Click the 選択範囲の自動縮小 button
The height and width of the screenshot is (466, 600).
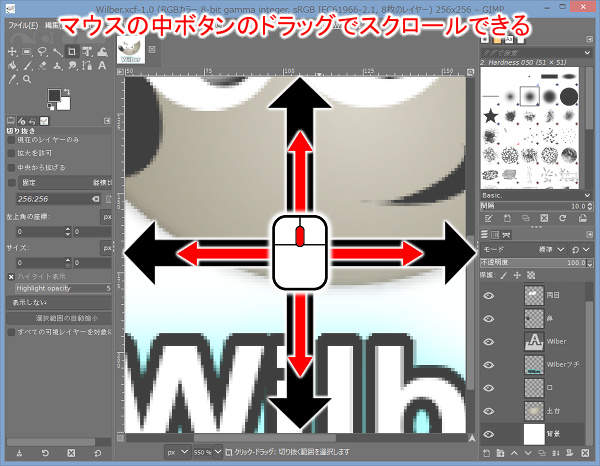coord(59,318)
